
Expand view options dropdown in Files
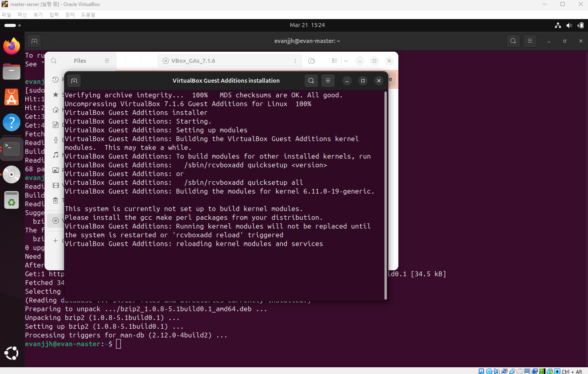click(x=346, y=61)
